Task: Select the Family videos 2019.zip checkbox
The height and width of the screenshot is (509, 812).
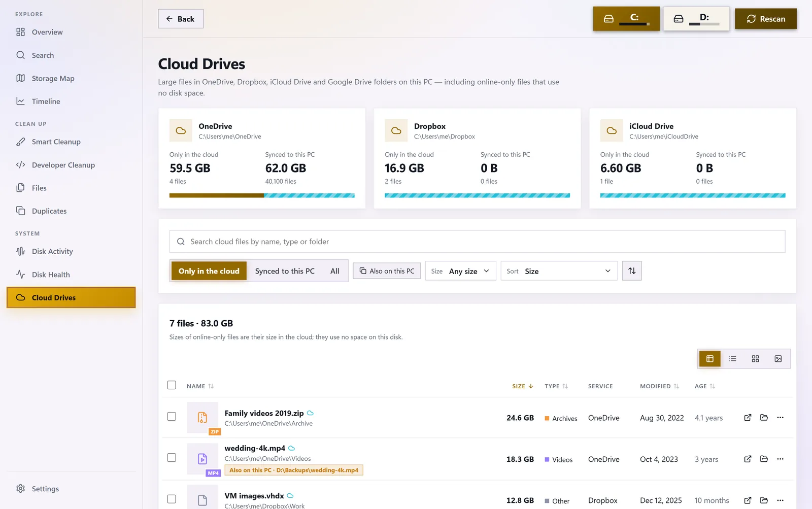Action: pyautogui.click(x=172, y=416)
